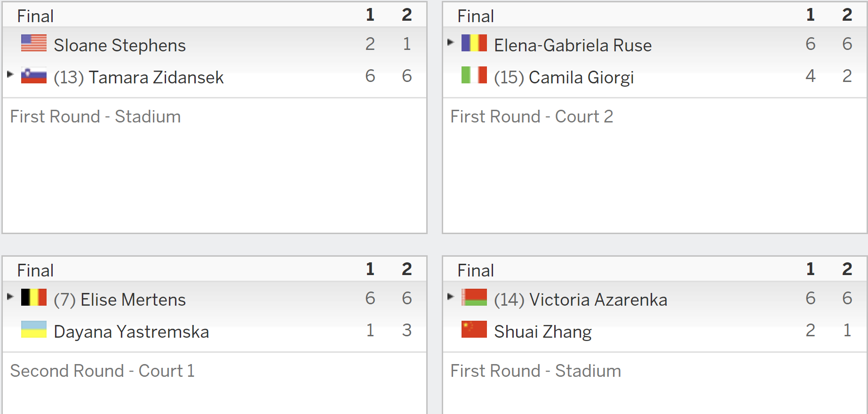
Task: Click First Round - Court 2 label
Action: coord(532,116)
